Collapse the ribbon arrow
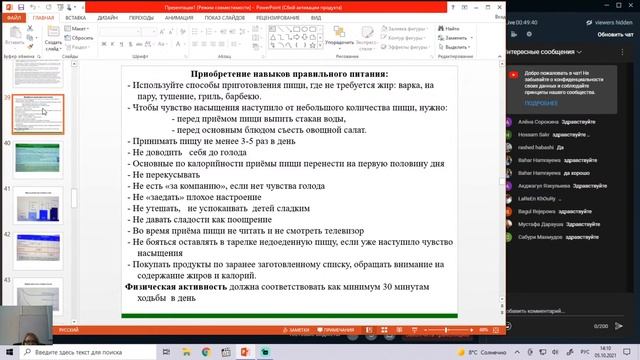Screen dimensions: 640x360 coord(500,56)
